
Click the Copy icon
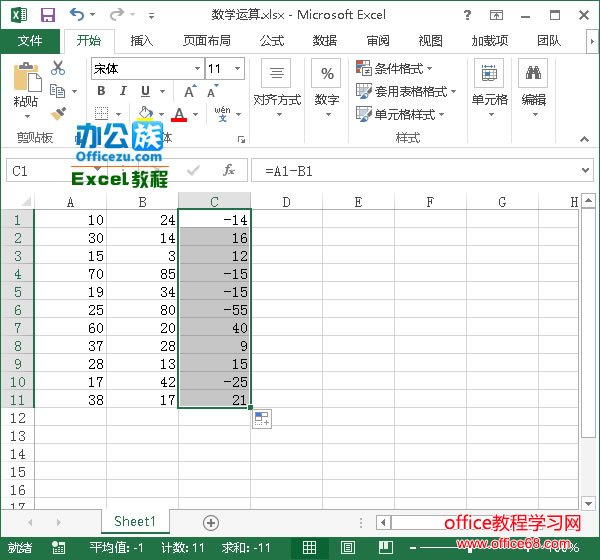coord(58,91)
